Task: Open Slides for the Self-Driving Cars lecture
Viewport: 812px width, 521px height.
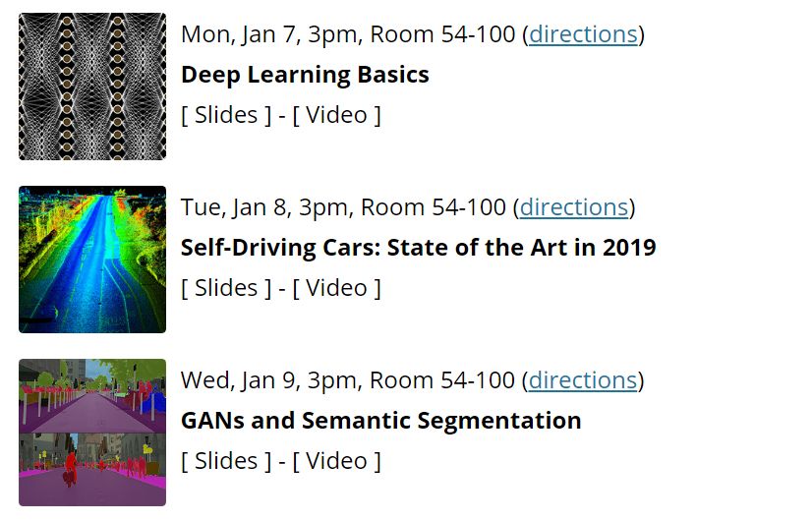Action: tap(226, 288)
